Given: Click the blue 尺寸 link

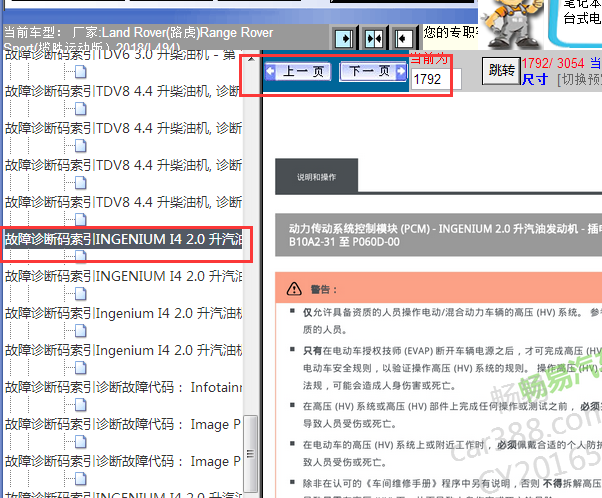Looking at the screenshot, I should [x=534, y=80].
